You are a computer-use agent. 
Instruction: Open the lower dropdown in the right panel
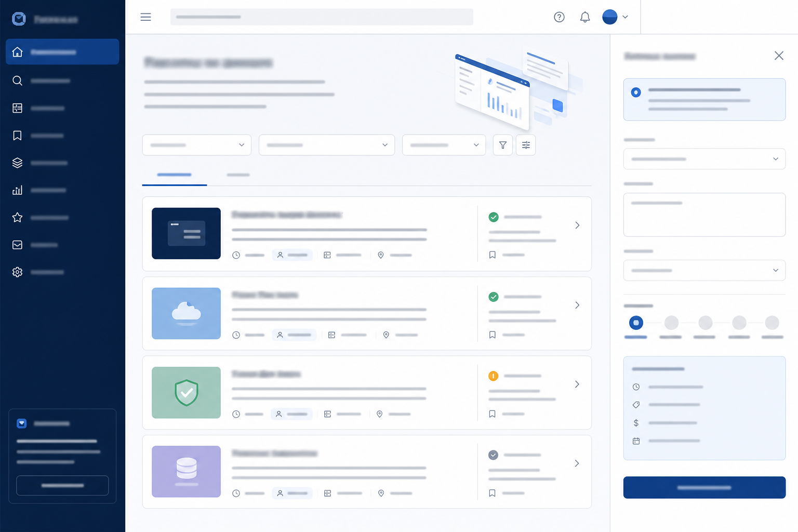click(704, 271)
